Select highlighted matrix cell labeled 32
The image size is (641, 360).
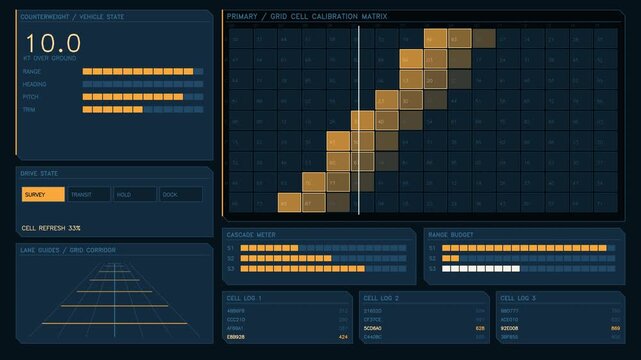pos(411,101)
